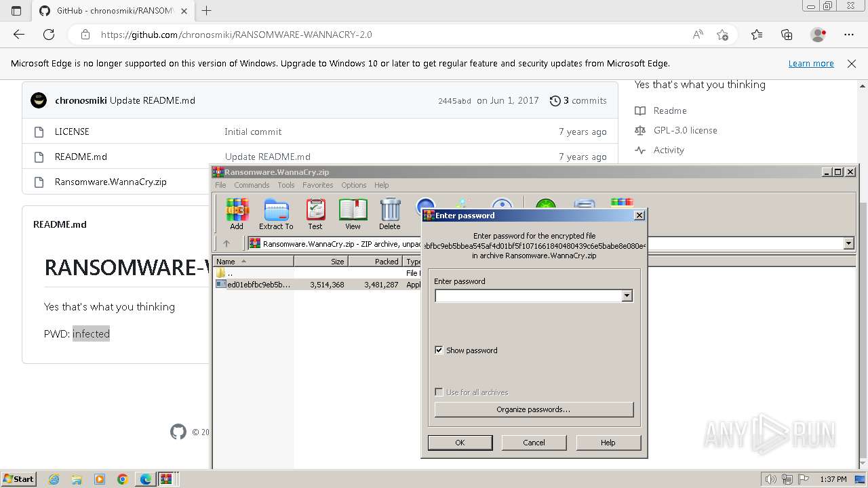Click Help in the password dialog
This screenshot has height=488, width=868.
[x=608, y=443]
